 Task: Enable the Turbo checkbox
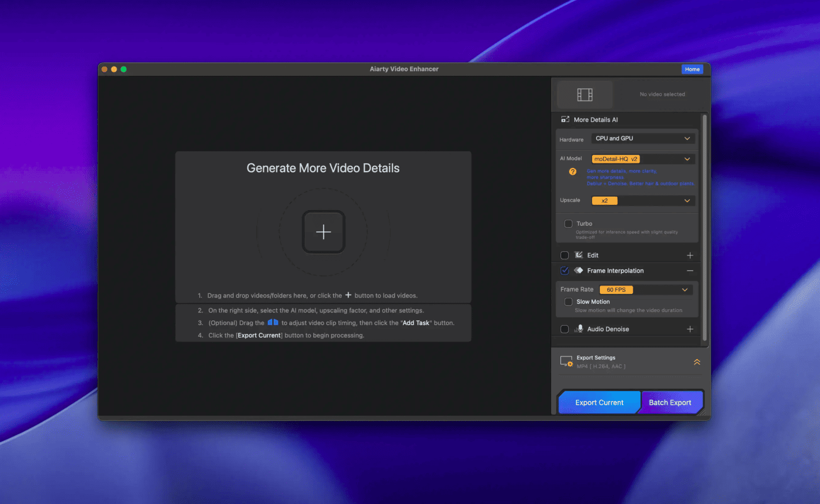[568, 224]
